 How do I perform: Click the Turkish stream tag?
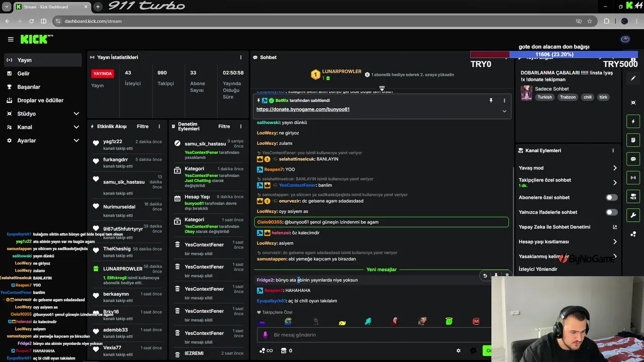coord(545,97)
